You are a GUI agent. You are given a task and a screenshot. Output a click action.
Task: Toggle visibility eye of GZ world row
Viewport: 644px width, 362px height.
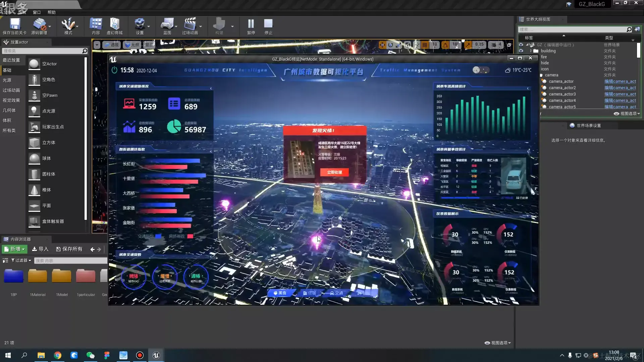click(521, 45)
